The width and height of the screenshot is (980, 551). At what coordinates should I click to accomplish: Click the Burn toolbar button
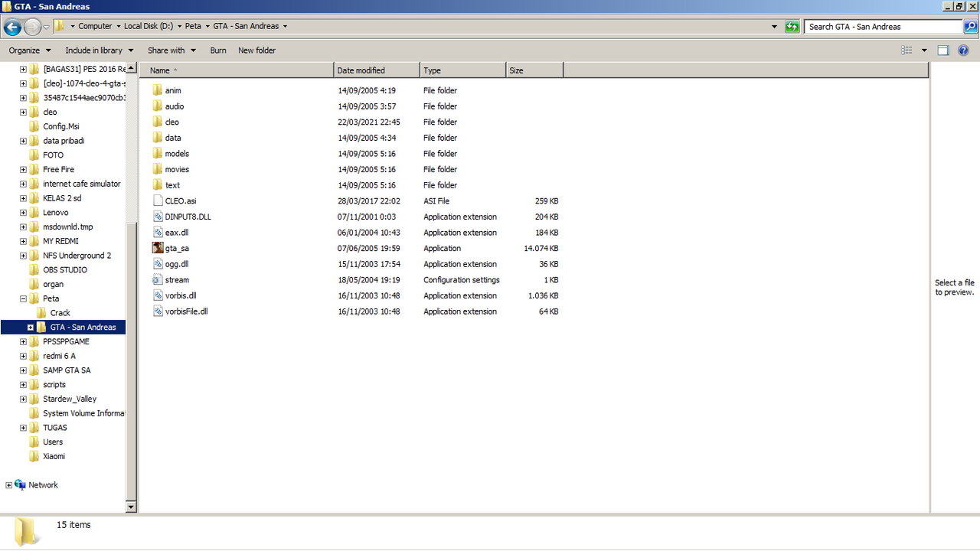pos(218,51)
